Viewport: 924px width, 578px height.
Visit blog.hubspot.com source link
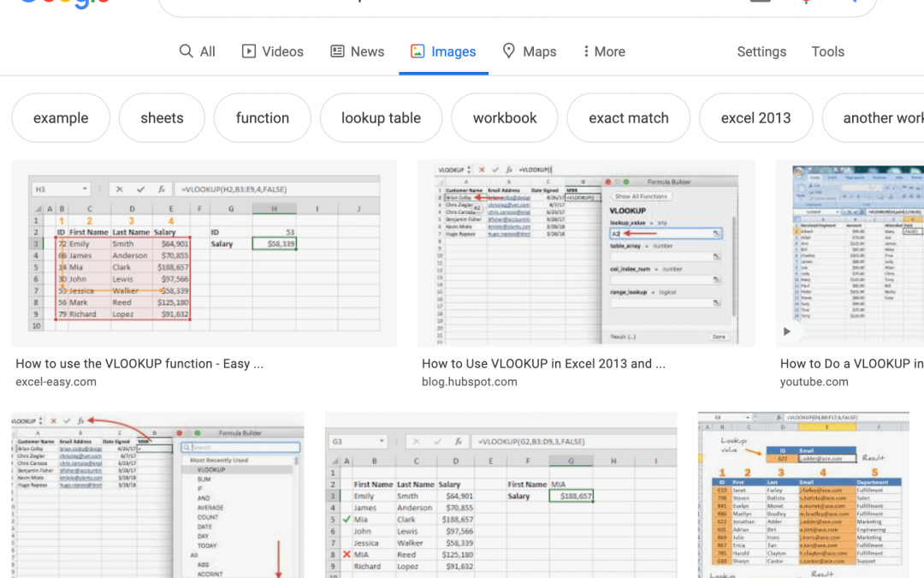469,382
